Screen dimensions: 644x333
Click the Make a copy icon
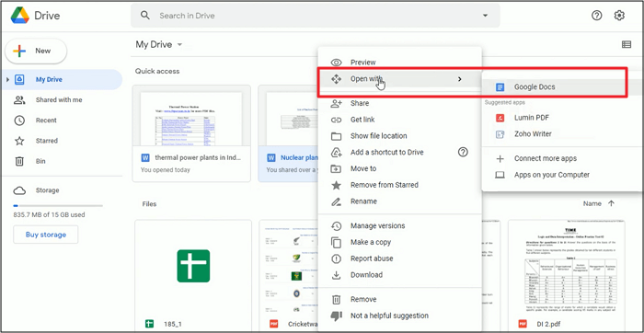click(x=337, y=242)
